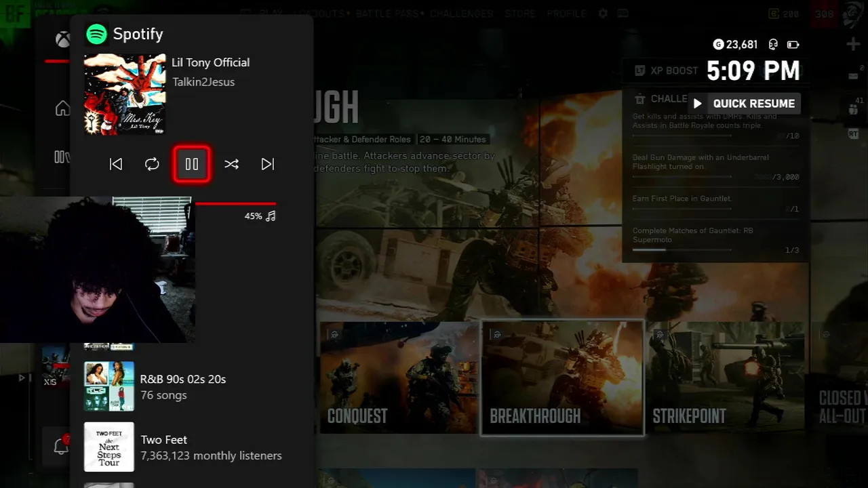This screenshot has height=488, width=868.
Task: Select the Underbarrel Flashlight gun damage challenge
Action: click(715, 167)
